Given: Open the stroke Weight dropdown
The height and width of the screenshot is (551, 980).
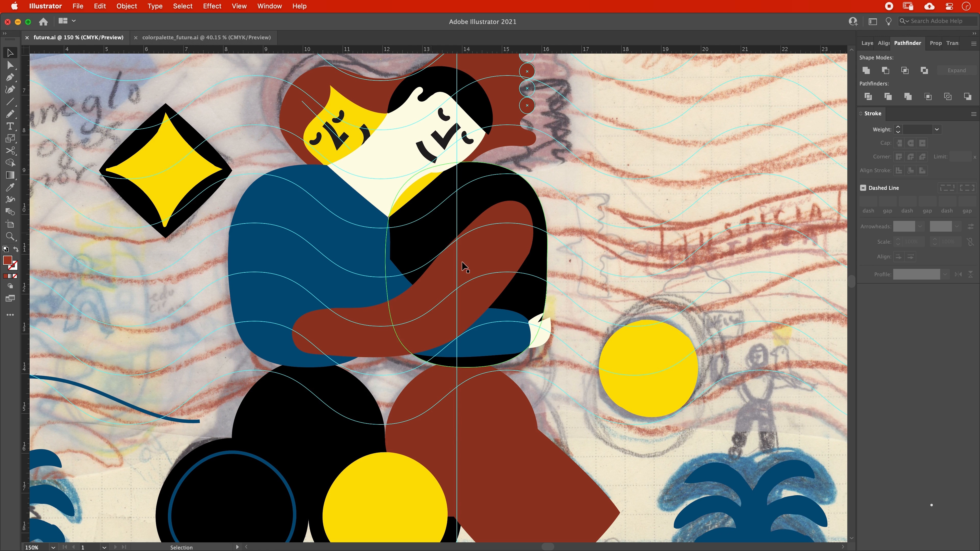Looking at the screenshot, I should pos(937,130).
